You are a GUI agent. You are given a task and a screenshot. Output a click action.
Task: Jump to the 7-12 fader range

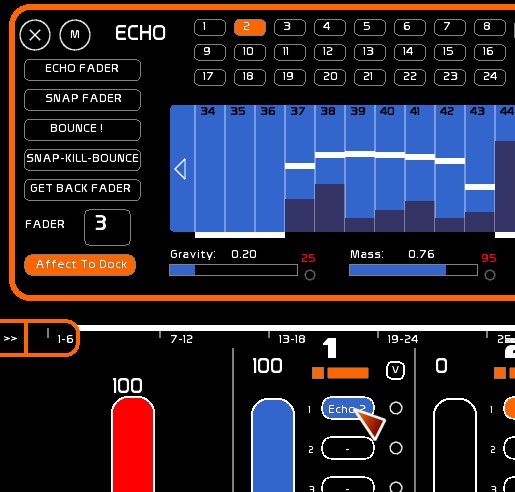pos(181,339)
